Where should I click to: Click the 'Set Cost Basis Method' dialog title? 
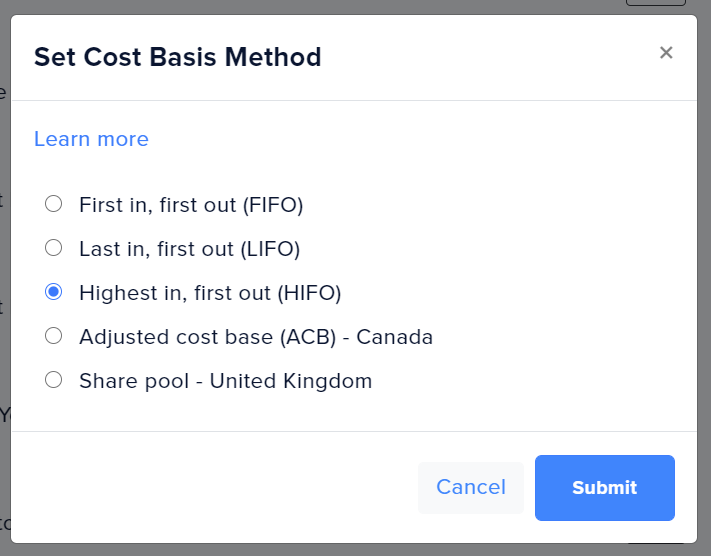178,57
